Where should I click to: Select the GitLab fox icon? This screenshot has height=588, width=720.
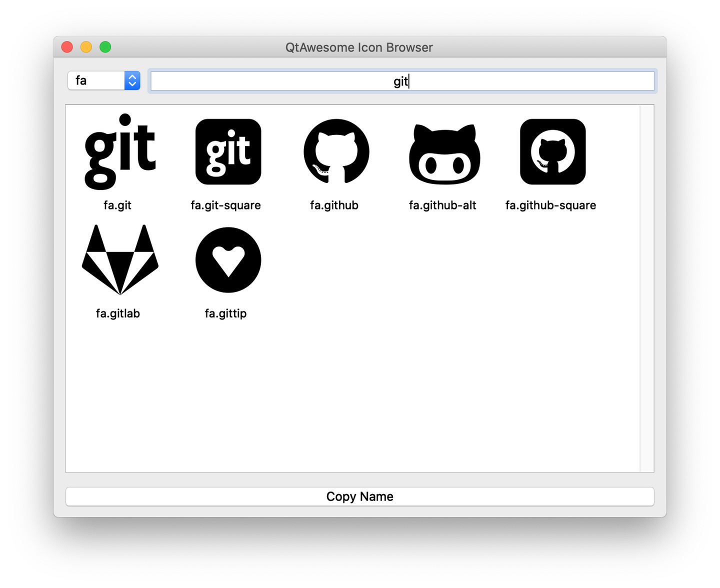click(120, 259)
